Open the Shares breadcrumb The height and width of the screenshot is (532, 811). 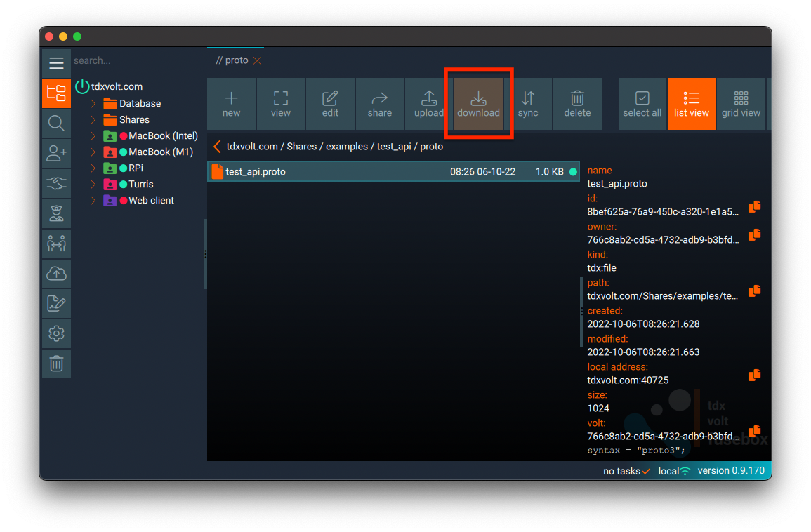301,147
